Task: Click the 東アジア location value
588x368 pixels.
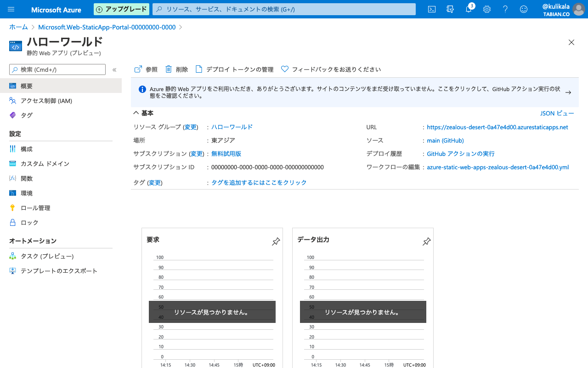Action: (x=223, y=140)
